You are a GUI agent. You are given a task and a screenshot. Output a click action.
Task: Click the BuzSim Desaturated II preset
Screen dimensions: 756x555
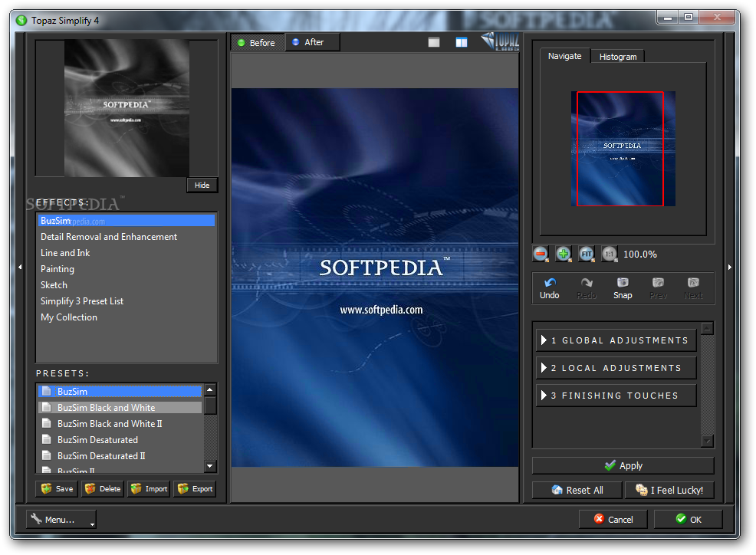(120, 455)
